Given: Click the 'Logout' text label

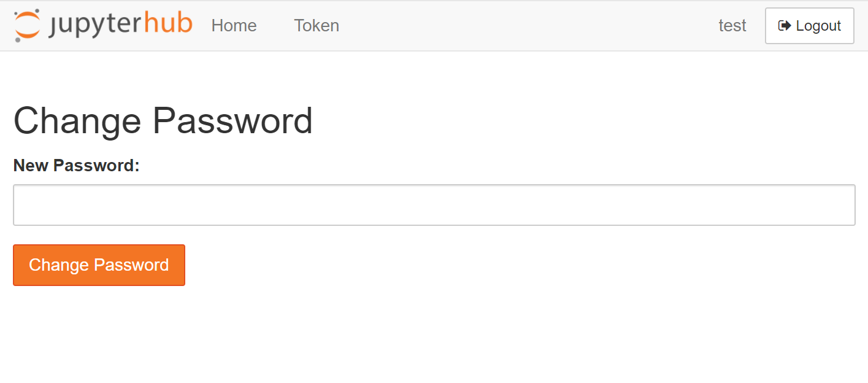Looking at the screenshot, I should pos(818,26).
